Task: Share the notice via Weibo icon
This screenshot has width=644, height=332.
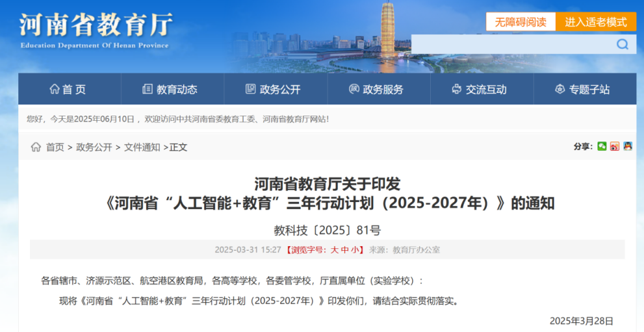Action: pyautogui.click(x=615, y=146)
